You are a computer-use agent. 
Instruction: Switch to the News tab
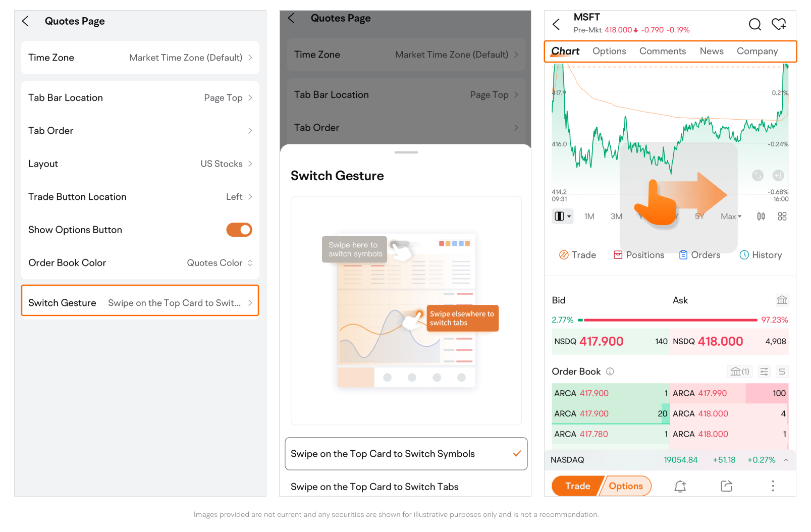(x=711, y=51)
